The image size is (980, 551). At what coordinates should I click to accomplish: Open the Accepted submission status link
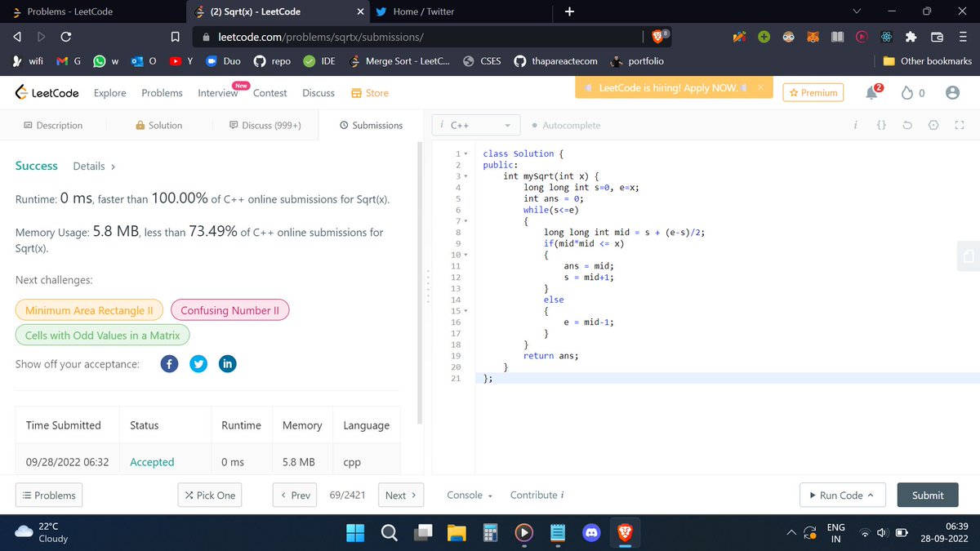click(x=152, y=462)
